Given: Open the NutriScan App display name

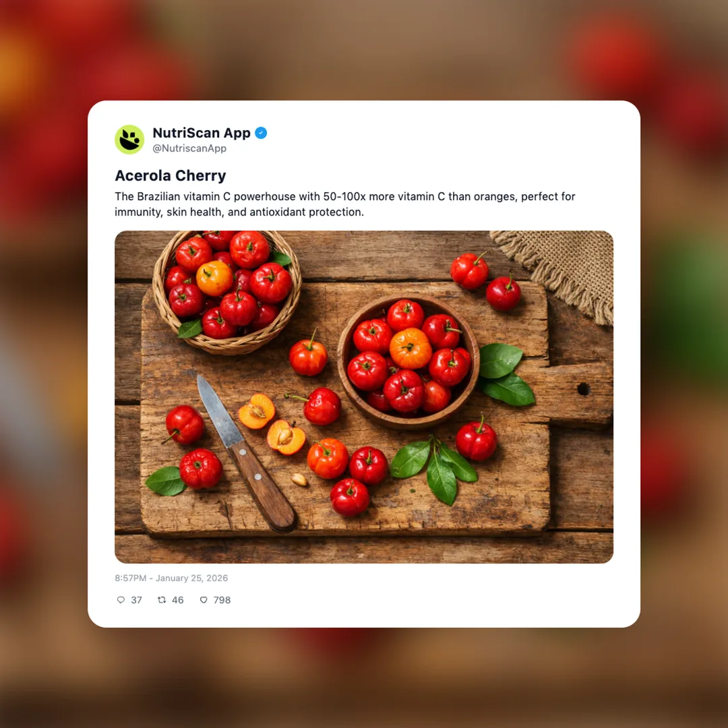Looking at the screenshot, I should (202, 133).
